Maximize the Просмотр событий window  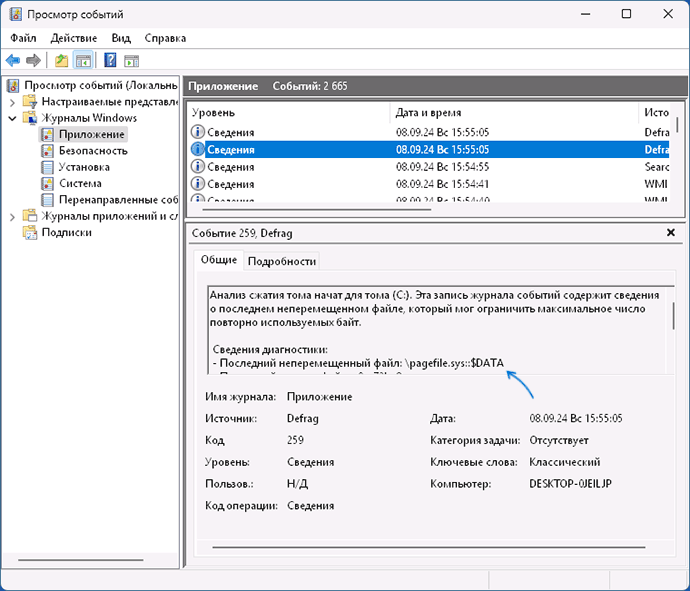tap(626, 14)
